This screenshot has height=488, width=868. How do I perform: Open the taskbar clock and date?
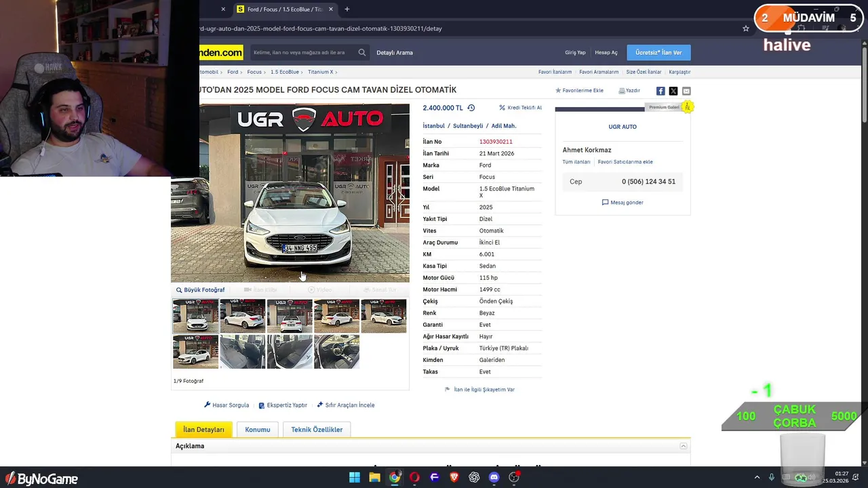[x=835, y=477]
